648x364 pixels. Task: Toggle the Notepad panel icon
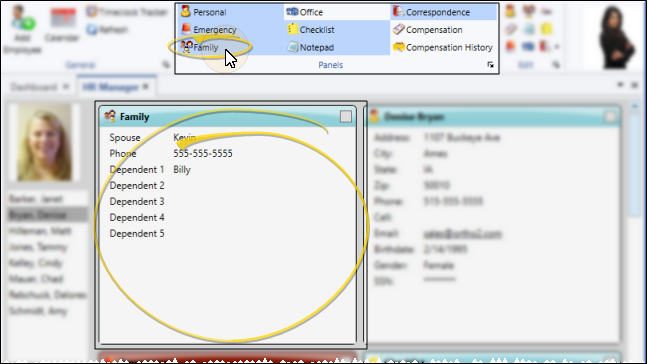point(293,47)
